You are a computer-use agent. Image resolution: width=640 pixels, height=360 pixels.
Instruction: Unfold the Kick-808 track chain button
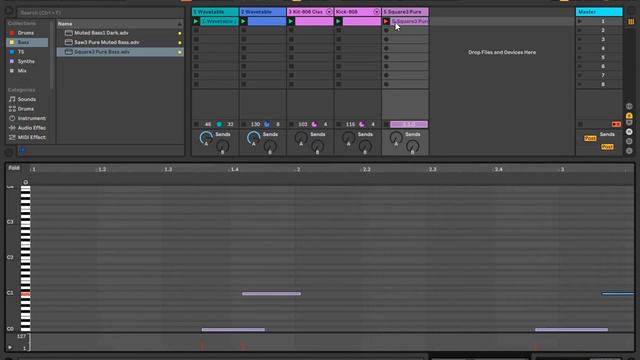pos(376,12)
